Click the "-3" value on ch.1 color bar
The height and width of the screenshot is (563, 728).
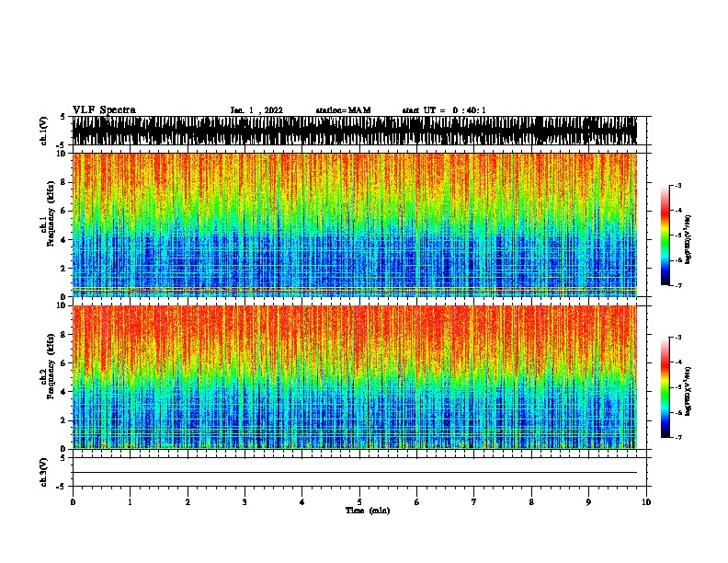tap(678, 185)
